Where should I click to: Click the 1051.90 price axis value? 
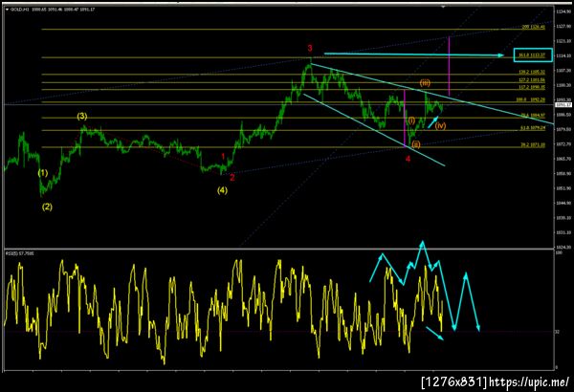click(x=563, y=188)
